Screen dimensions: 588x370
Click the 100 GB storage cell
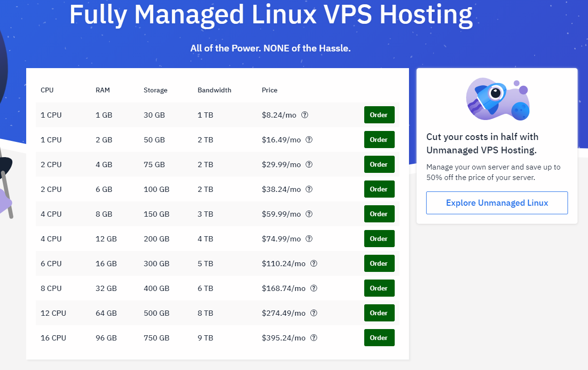(157, 189)
